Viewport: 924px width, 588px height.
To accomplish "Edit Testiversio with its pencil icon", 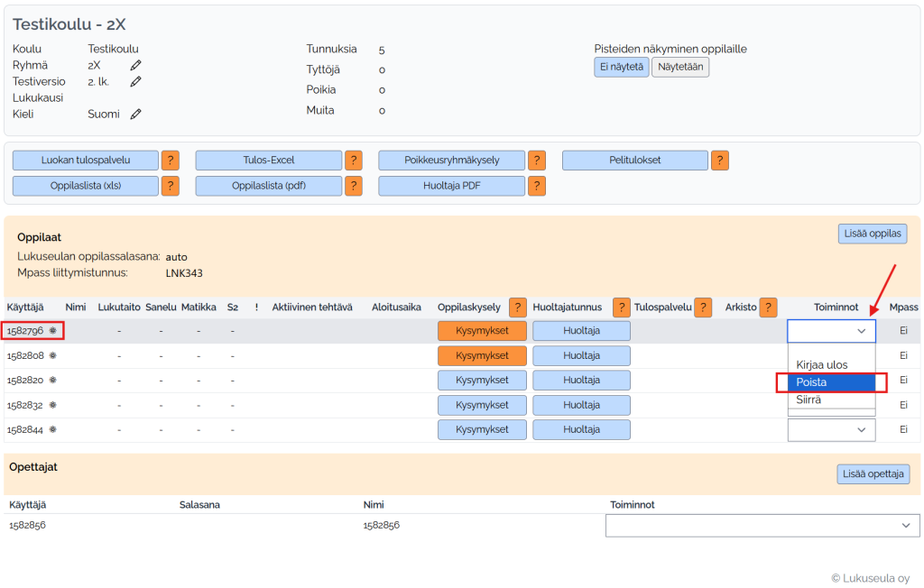I will tap(135, 81).
